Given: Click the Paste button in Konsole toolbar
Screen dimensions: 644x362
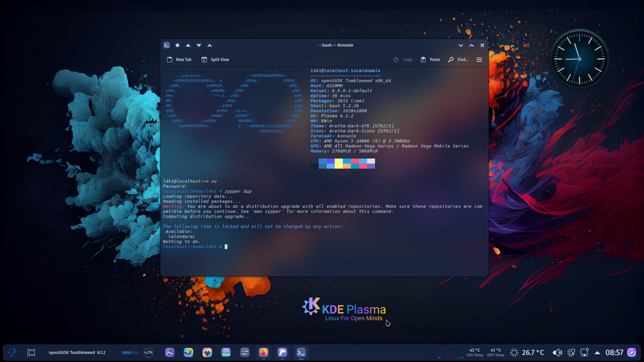Looking at the screenshot, I should 430,60.
